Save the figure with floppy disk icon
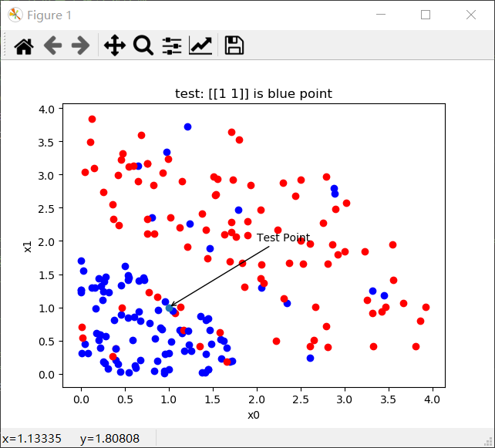This screenshot has width=495, height=448. pos(234,45)
